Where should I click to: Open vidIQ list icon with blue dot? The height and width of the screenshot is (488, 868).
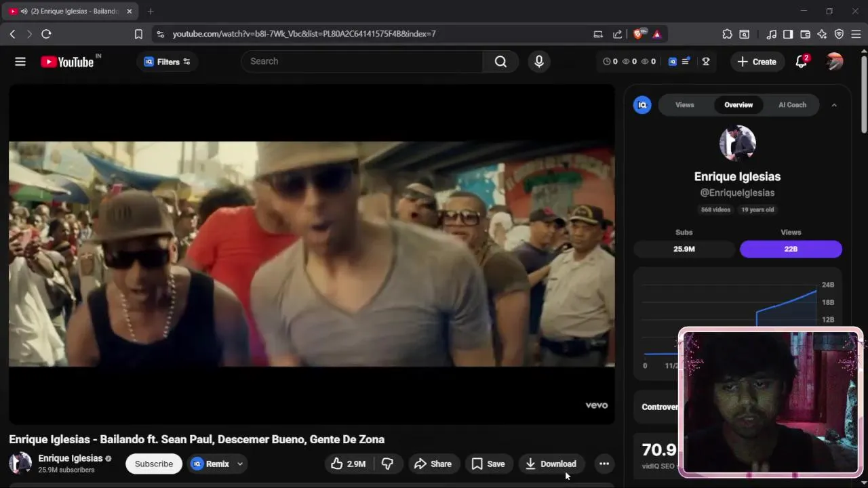686,61
